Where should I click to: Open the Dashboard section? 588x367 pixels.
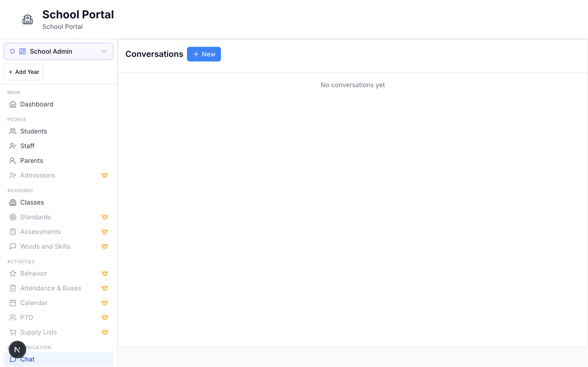click(37, 104)
